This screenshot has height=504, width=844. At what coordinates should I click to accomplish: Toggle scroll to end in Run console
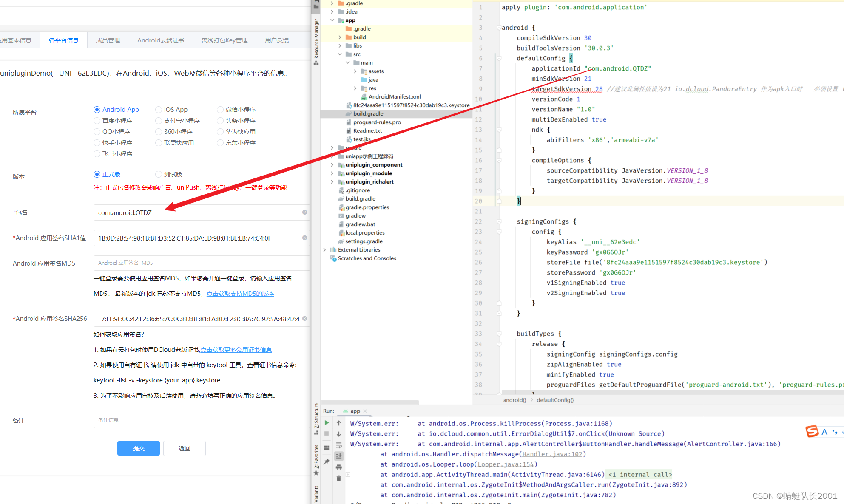(339, 456)
